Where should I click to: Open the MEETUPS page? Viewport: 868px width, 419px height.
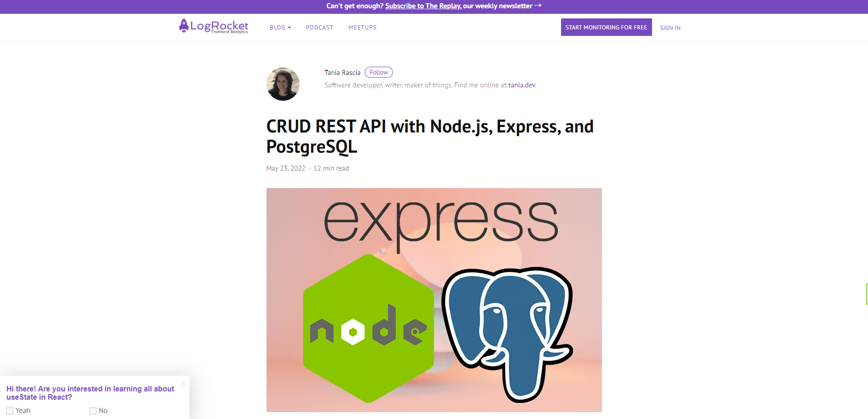[363, 28]
